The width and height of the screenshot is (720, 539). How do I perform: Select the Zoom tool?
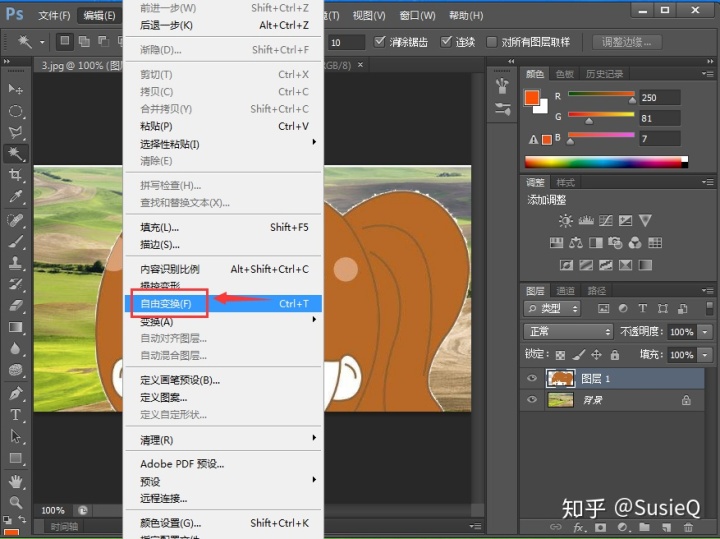[x=15, y=502]
